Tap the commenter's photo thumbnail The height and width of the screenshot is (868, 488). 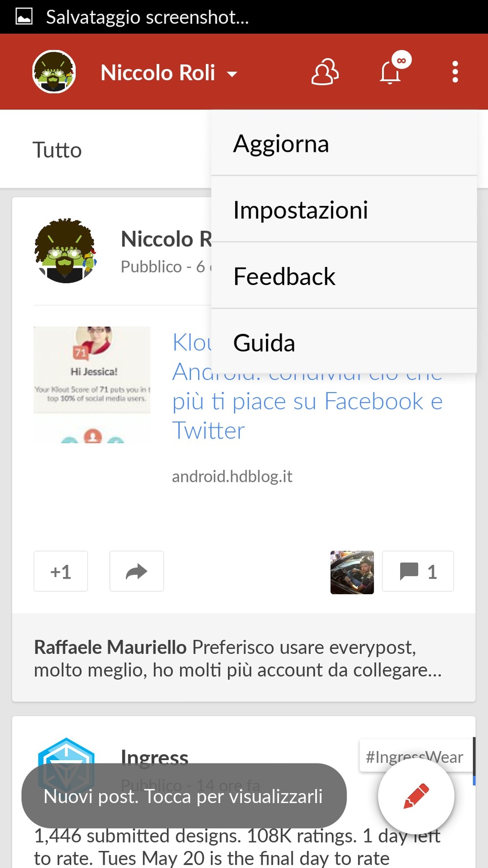[x=352, y=572]
